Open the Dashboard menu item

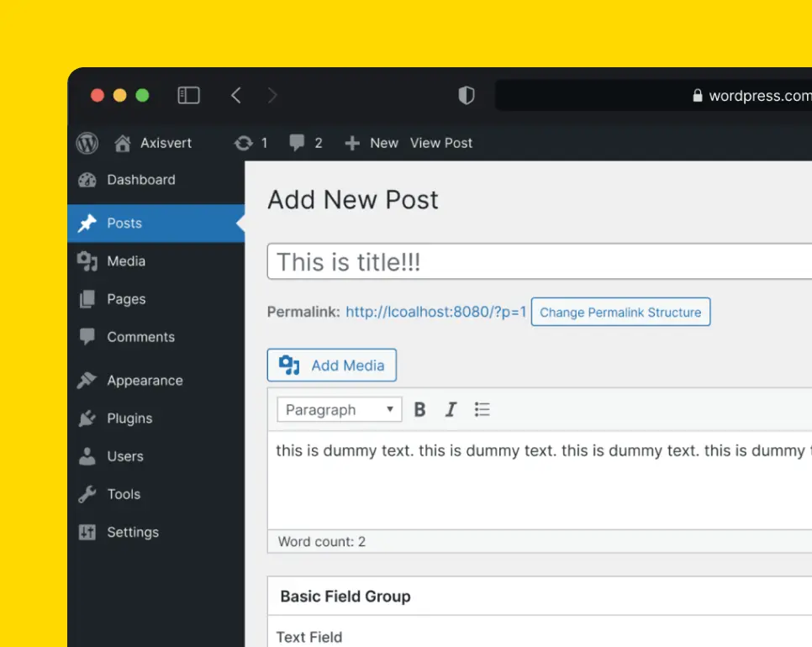(140, 180)
